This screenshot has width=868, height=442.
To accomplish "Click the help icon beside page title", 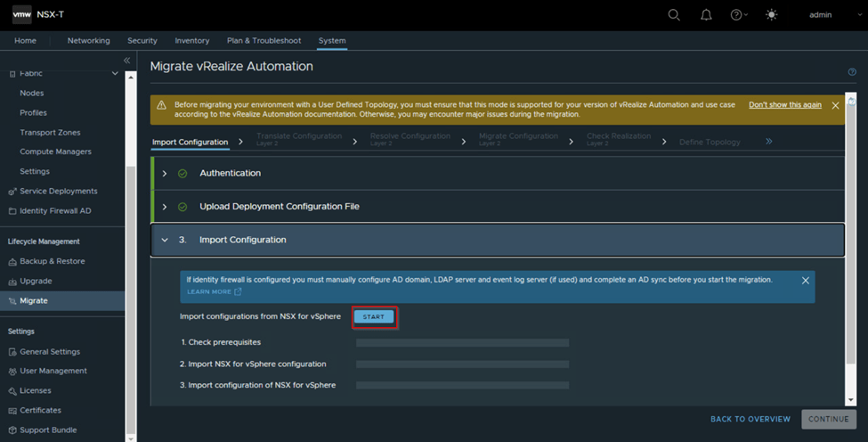I will 852,72.
